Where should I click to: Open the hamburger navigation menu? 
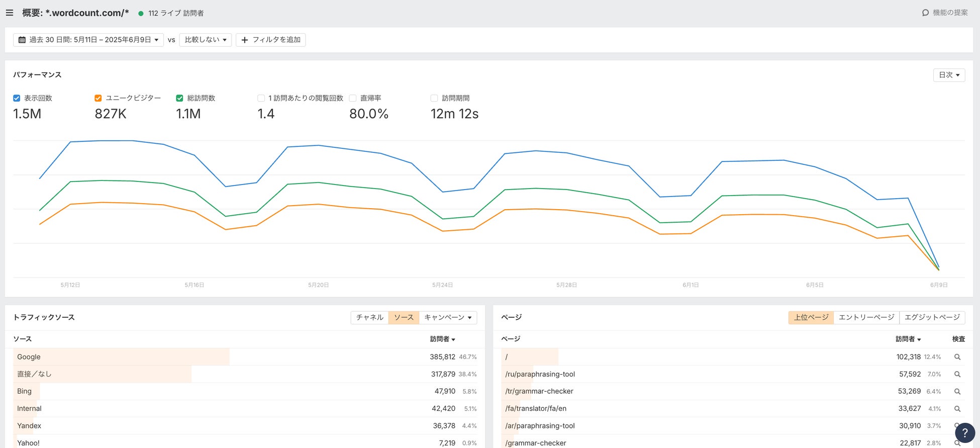(10, 13)
